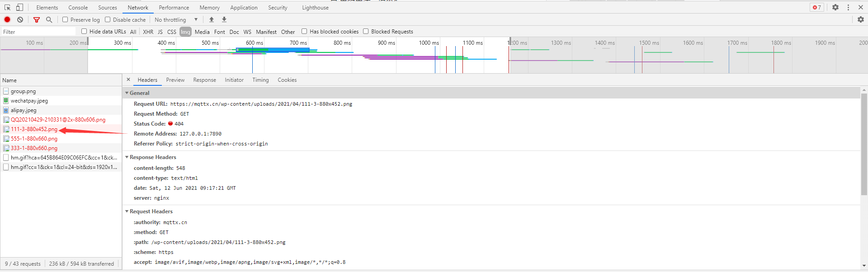
Task: Open the Initiator tab
Action: (x=234, y=80)
